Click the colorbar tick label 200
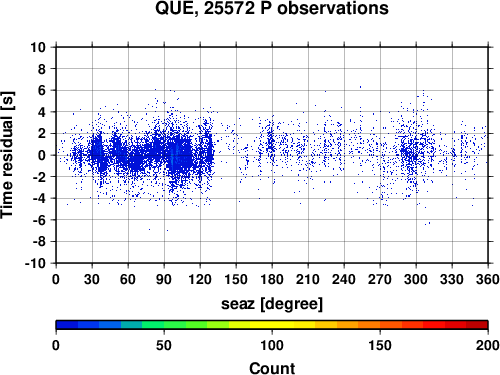Viewport: 500px width, 375px height. (x=488, y=345)
